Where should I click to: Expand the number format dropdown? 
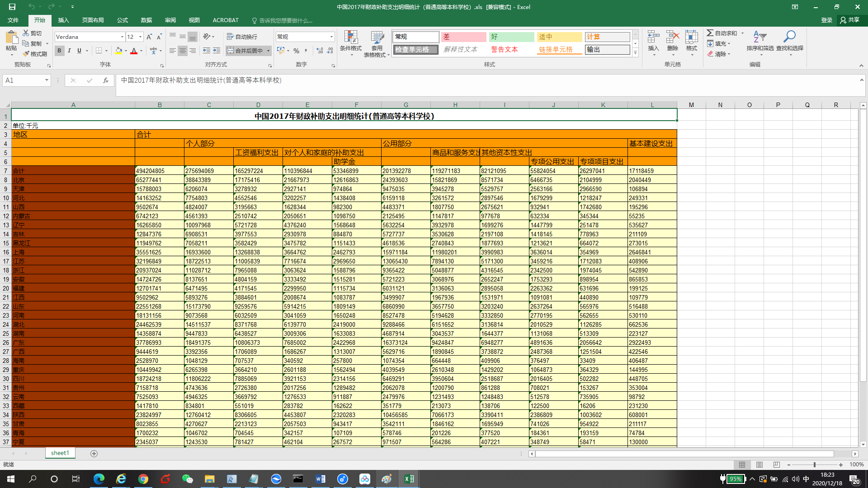[331, 37]
